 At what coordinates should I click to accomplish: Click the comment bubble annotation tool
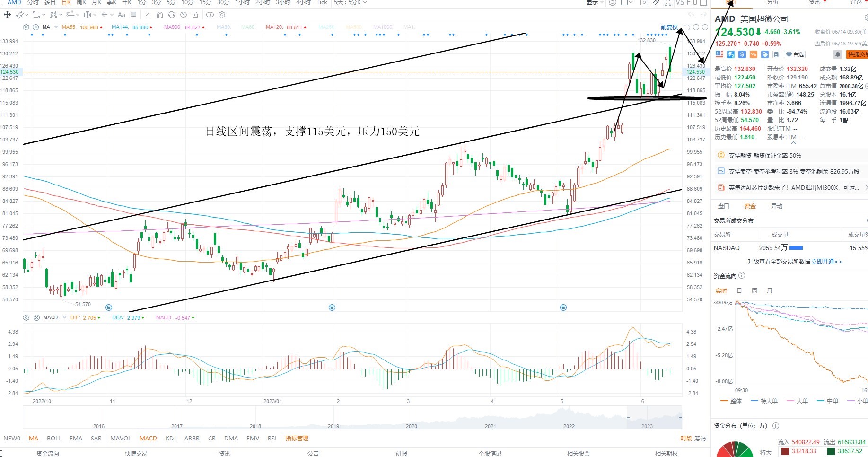133,15
